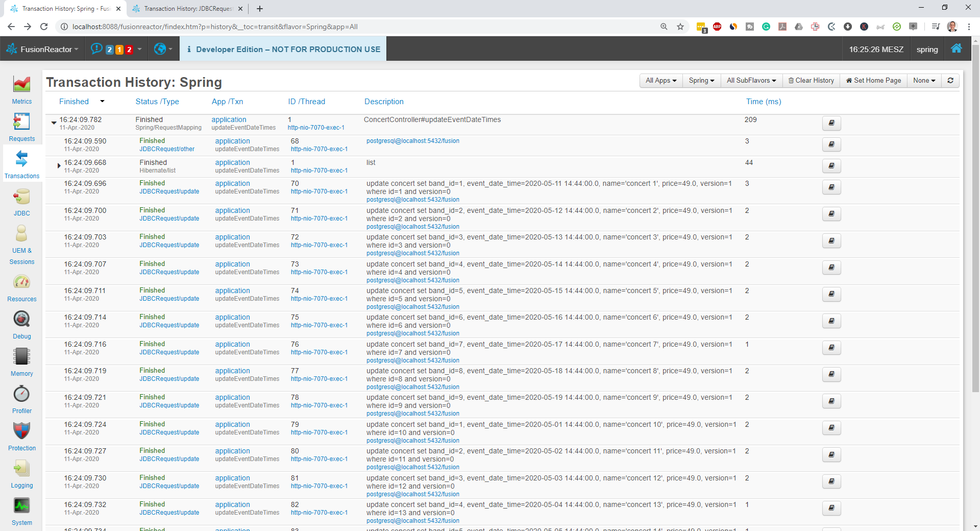The width and height of the screenshot is (980, 531).
Task: Collapse the 16:24:09.782 transaction row
Action: pos(54,123)
